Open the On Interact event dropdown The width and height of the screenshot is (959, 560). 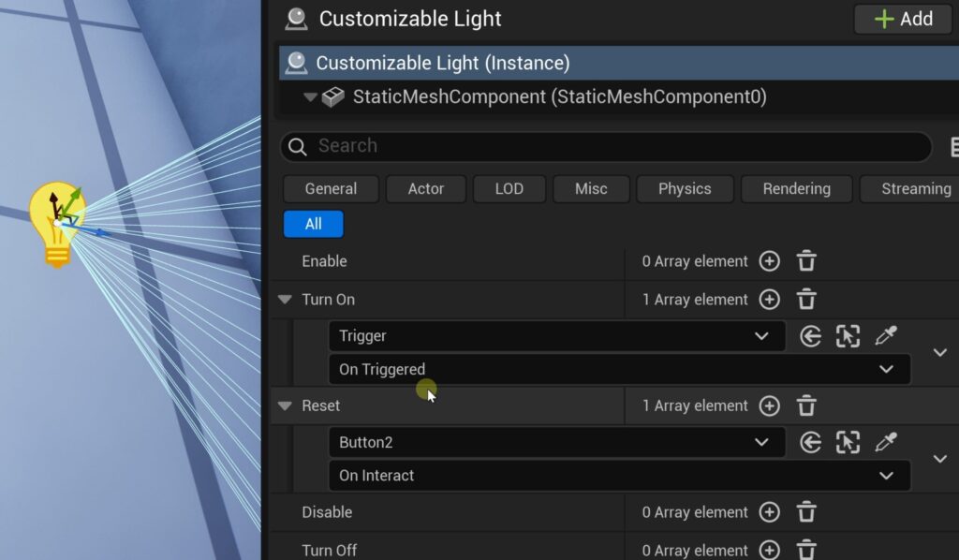tap(618, 476)
